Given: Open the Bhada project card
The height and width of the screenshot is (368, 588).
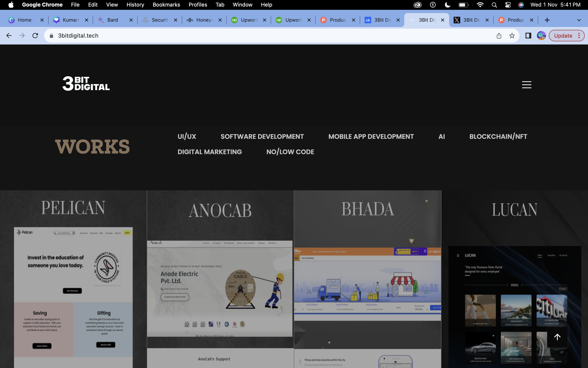Looking at the screenshot, I should (x=367, y=279).
